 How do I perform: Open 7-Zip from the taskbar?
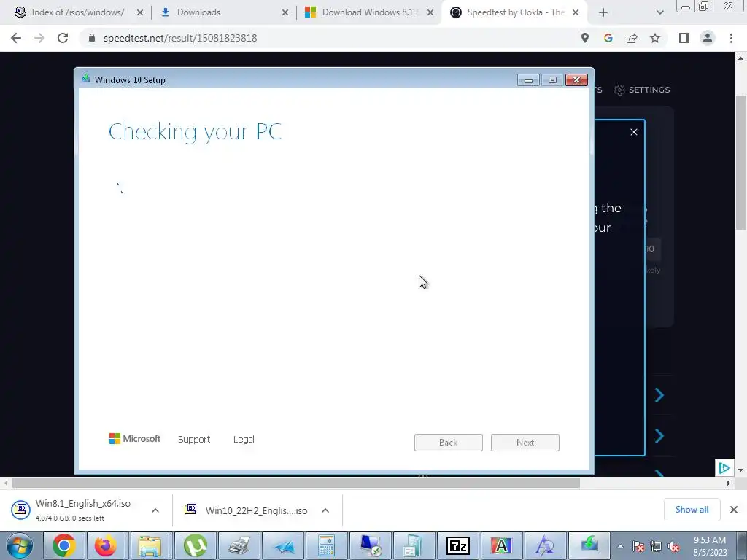[458, 545]
